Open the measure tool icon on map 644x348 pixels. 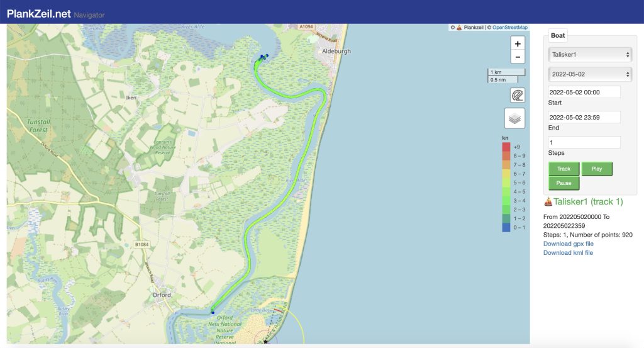click(x=518, y=95)
